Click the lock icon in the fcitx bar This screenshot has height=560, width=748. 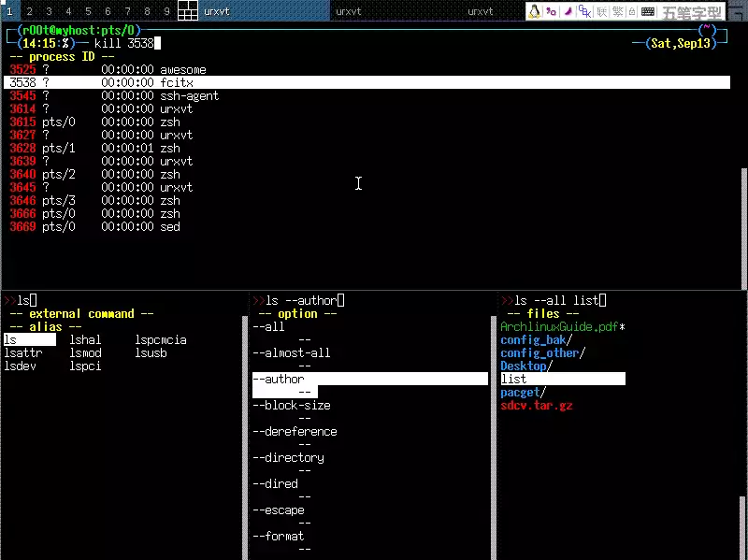[633, 11]
